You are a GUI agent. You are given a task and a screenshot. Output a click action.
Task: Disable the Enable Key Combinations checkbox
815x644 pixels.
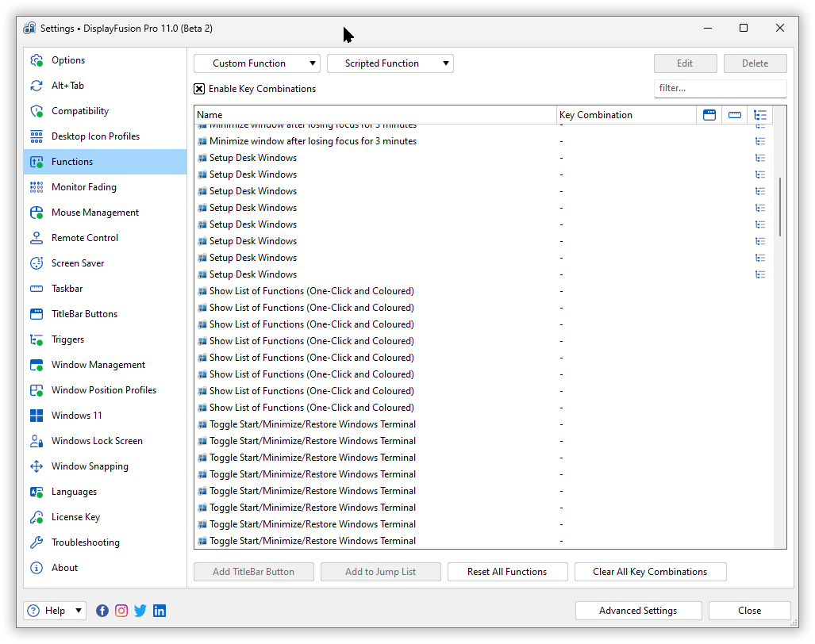point(199,89)
